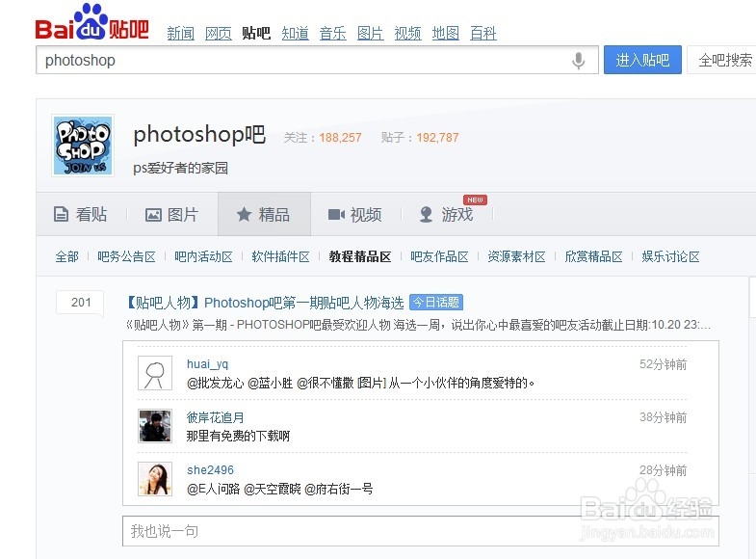
Task: Open the 视频 link in top navigation
Action: [x=408, y=34]
